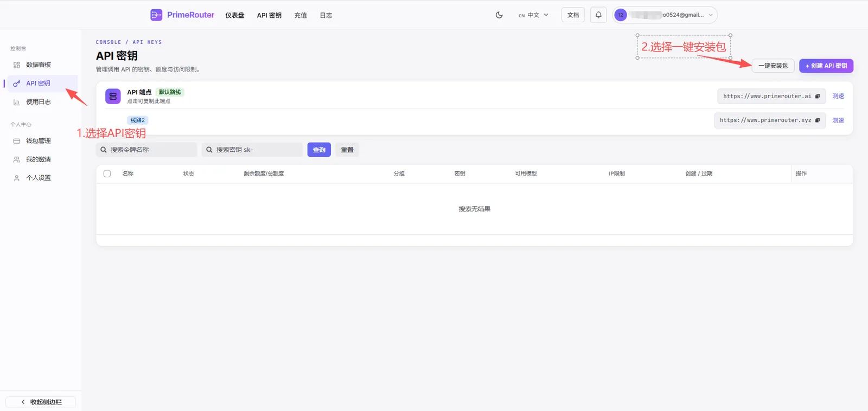Toggle dark mode moon icon
The image size is (868, 411).
(499, 15)
